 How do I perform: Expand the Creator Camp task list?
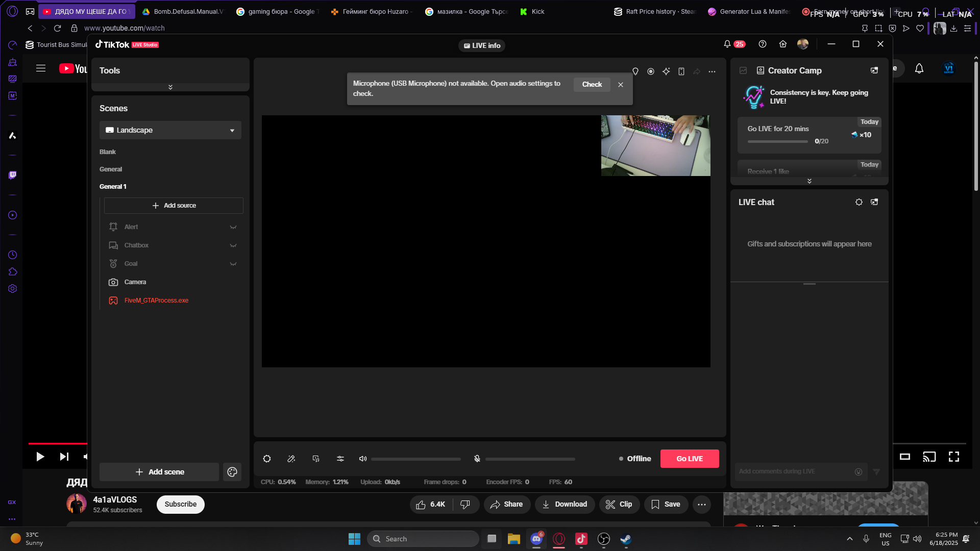(810, 181)
